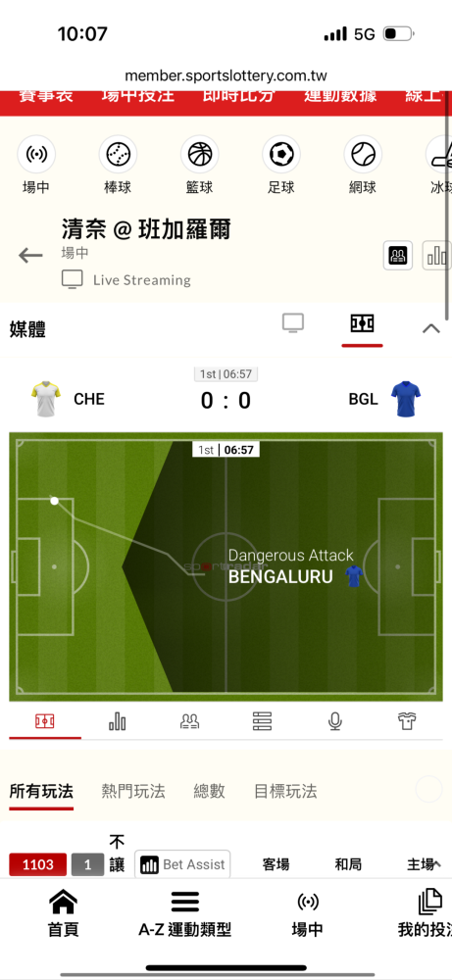Select the 網球 tennis sport icon
This screenshot has width=452, height=980.
363,154
